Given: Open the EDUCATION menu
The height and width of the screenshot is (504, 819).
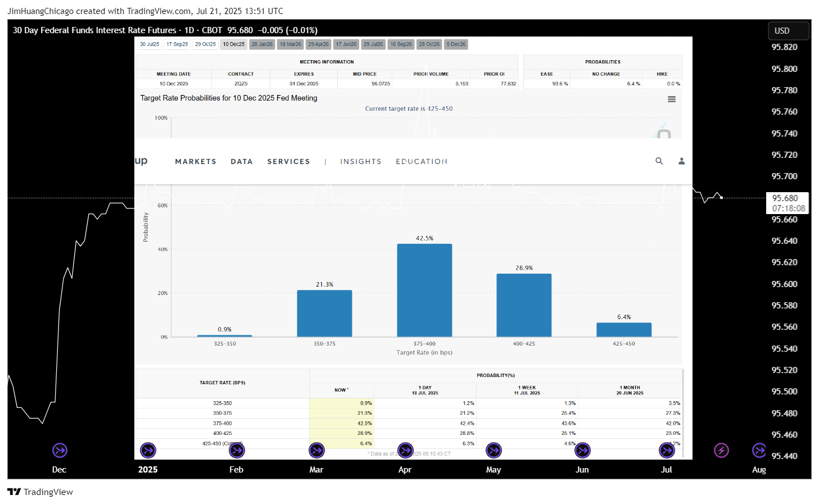Looking at the screenshot, I should click(x=422, y=162).
